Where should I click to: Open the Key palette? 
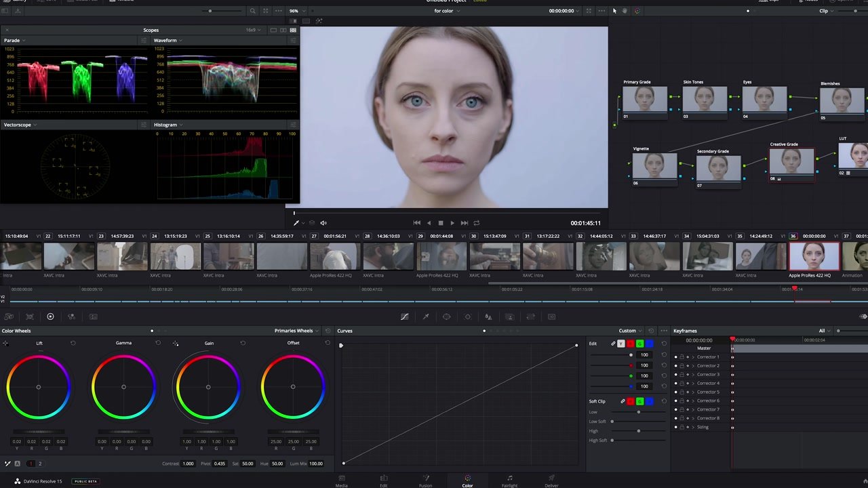(x=509, y=317)
